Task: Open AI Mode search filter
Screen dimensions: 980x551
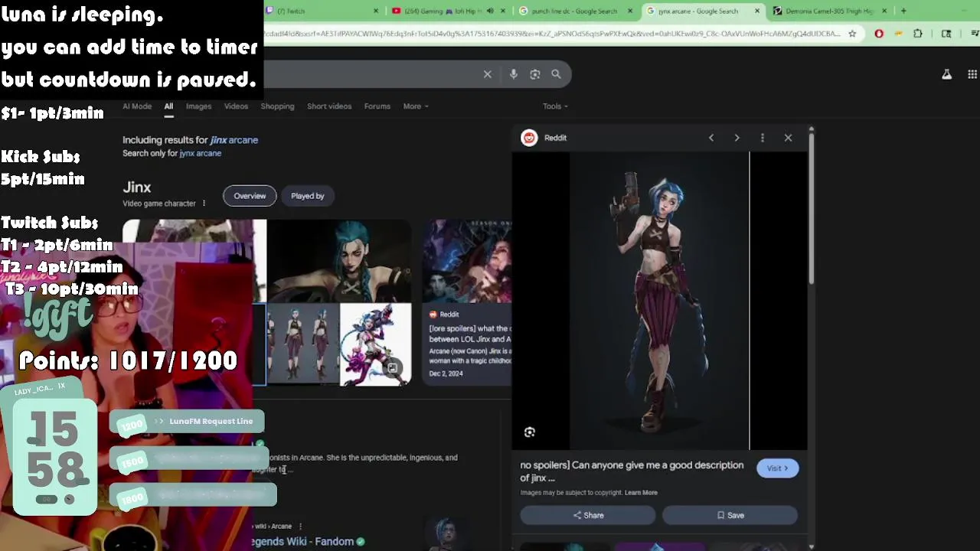Action: click(x=137, y=106)
